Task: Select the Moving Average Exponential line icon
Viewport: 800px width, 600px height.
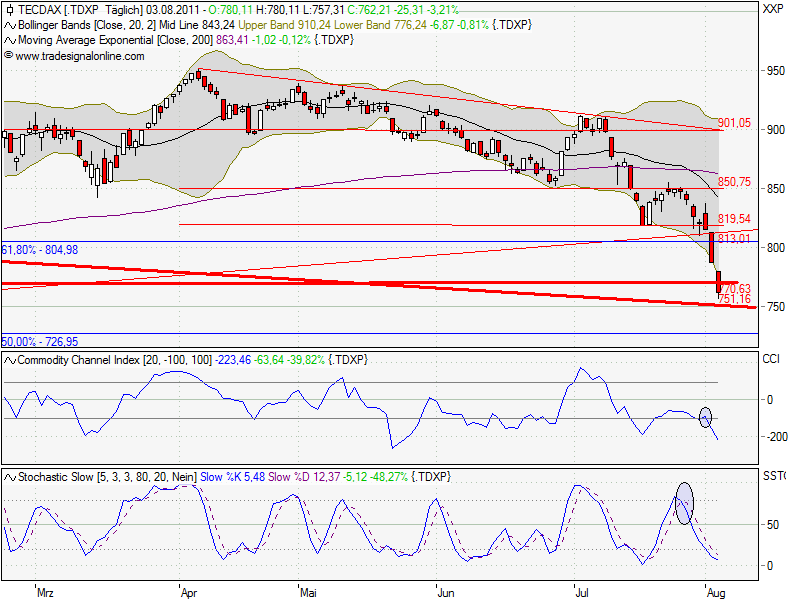Action: (x=9, y=41)
